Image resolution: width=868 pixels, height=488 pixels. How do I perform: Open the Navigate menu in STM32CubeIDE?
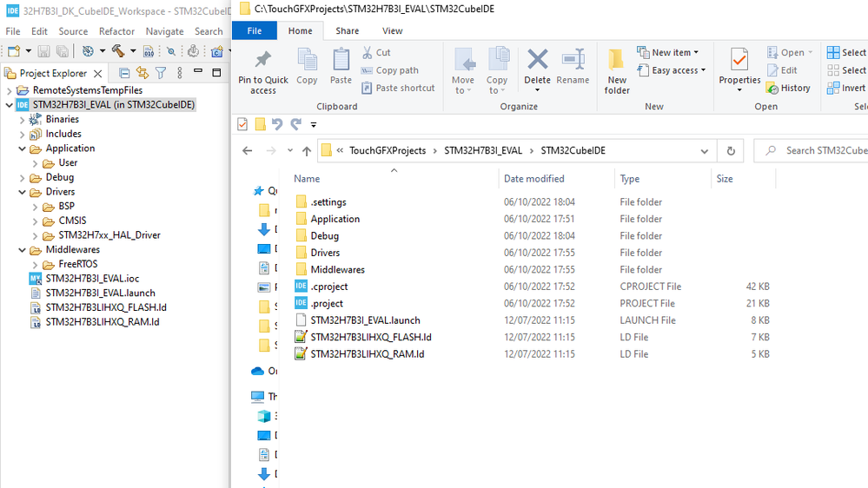(164, 31)
